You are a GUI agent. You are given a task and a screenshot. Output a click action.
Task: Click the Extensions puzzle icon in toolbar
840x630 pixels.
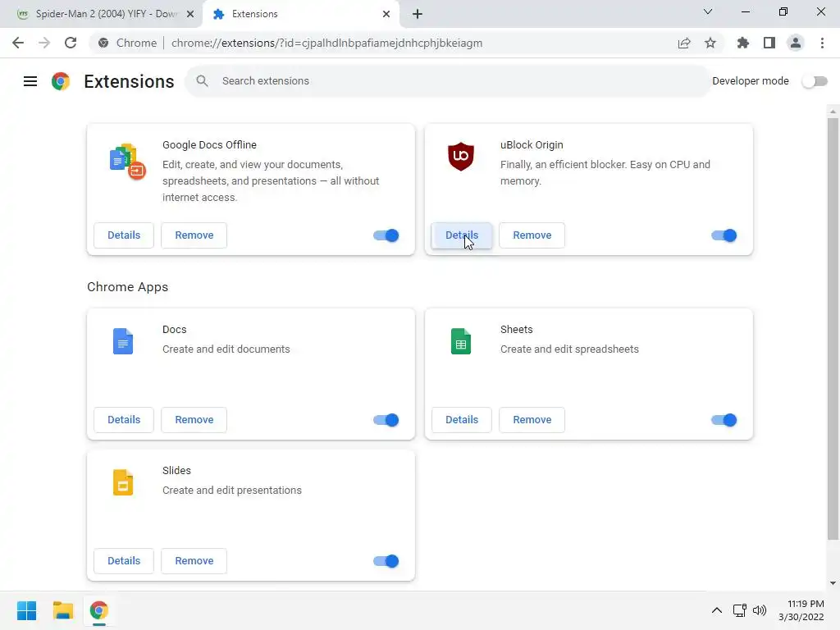(x=743, y=43)
